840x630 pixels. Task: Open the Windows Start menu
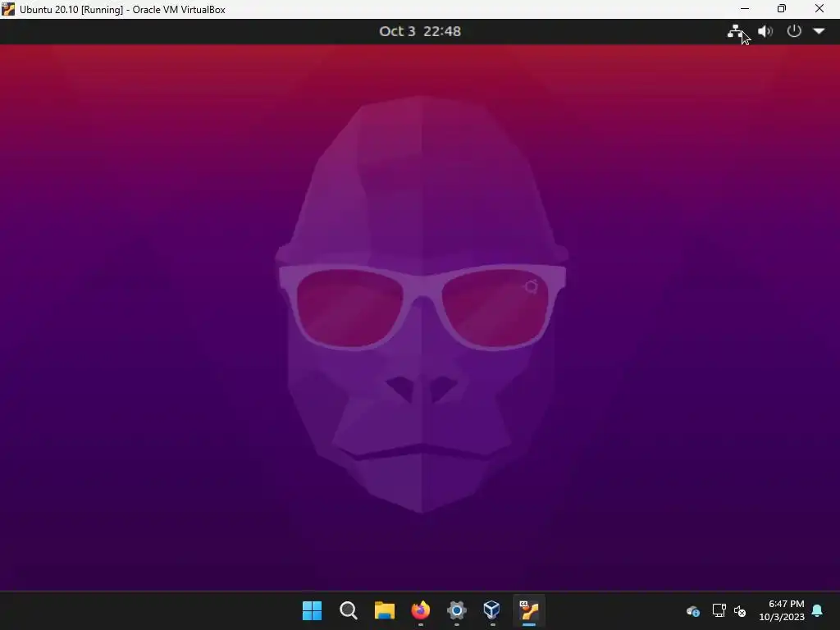click(x=312, y=610)
